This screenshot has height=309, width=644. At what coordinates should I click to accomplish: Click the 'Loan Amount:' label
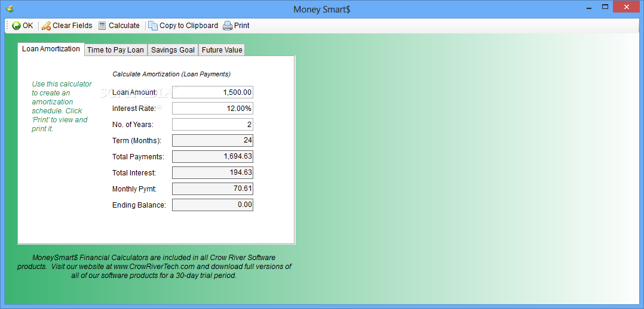134,92
